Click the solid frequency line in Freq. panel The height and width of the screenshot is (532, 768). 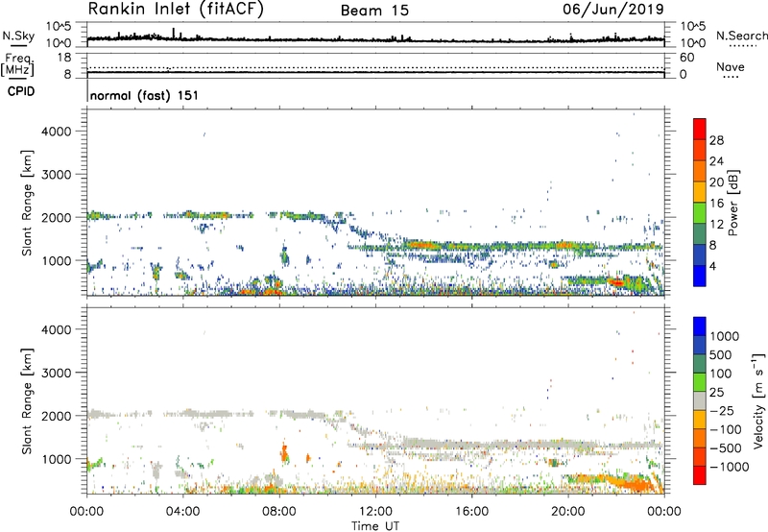pyautogui.click(x=375, y=72)
